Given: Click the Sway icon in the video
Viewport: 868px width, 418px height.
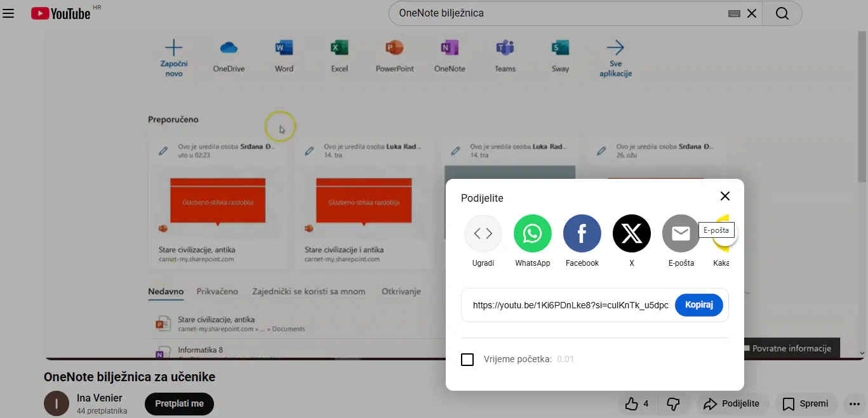Looking at the screenshot, I should [x=560, y=48].
